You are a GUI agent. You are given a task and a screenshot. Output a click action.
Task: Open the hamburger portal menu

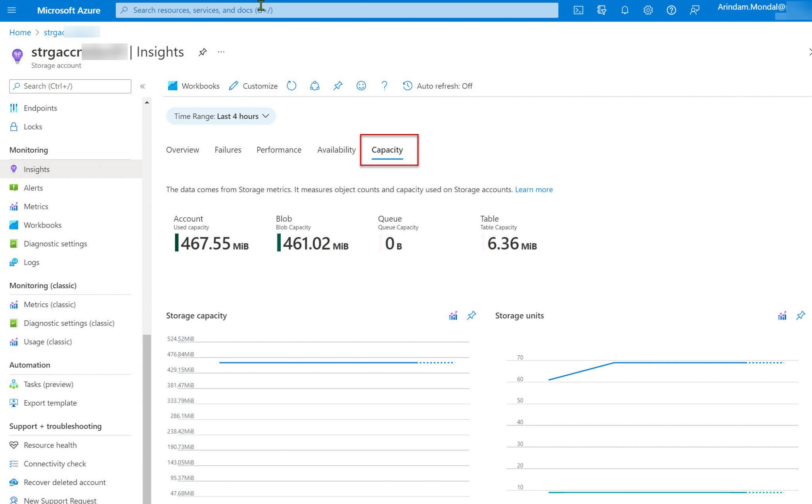[12, 10]
